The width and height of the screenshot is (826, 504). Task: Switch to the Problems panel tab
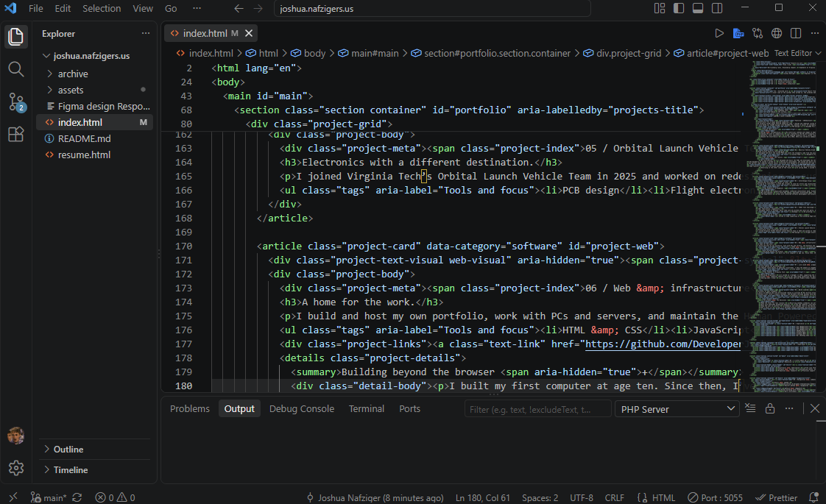coord(190,408)
